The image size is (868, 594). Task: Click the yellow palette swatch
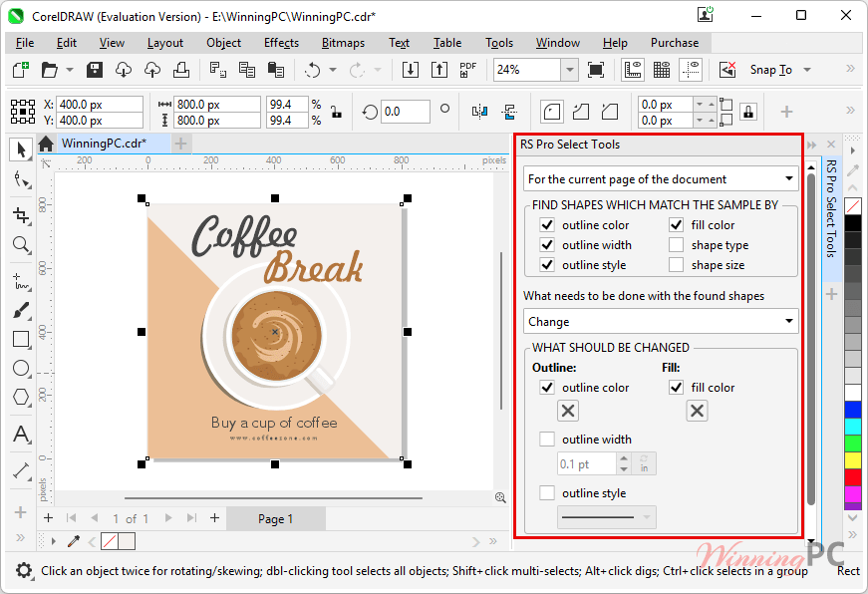click(x=853, y=460)
